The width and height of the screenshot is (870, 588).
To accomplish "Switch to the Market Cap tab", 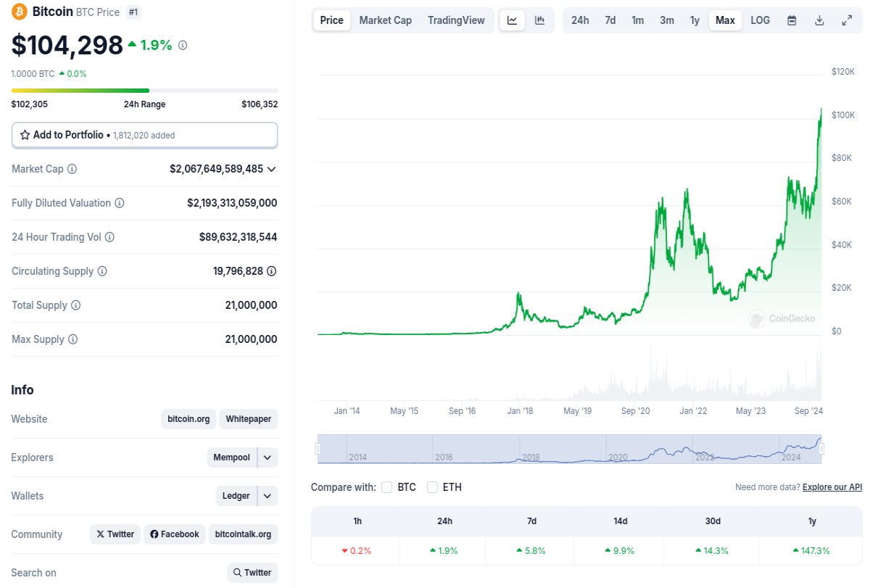I will click(x=386, y=20).
